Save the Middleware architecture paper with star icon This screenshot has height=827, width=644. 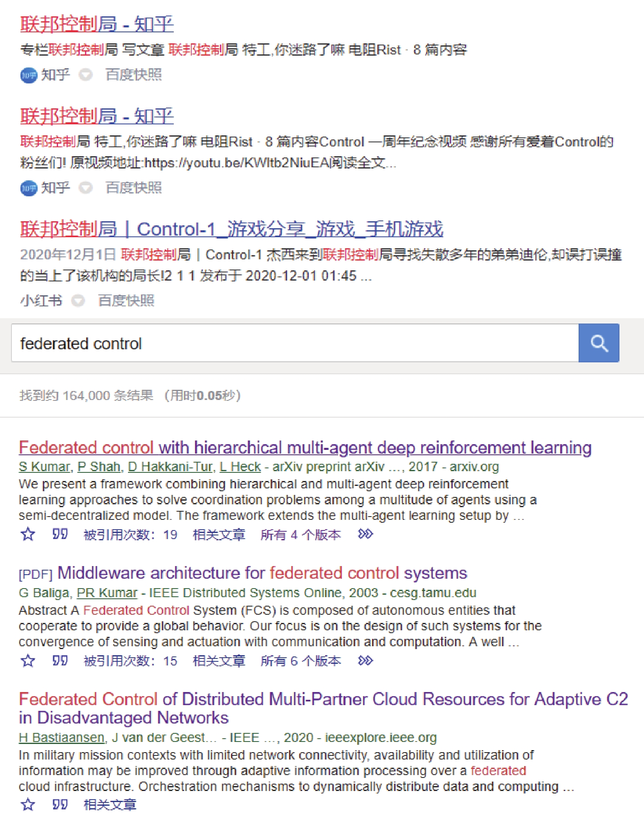(x=28, y=661)
